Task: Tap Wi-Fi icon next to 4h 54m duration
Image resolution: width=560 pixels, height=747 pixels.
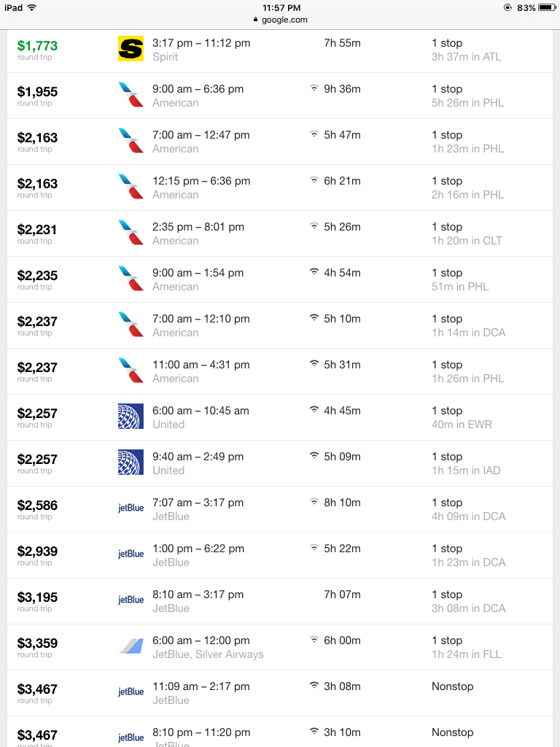Action: coord(314,272)
